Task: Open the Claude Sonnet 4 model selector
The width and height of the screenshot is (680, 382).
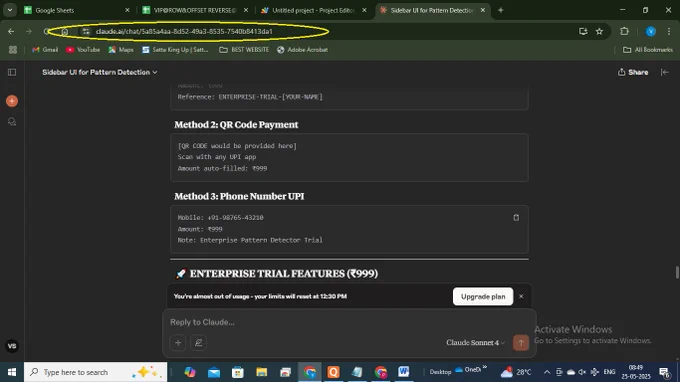Action: (x=475, y=343)
